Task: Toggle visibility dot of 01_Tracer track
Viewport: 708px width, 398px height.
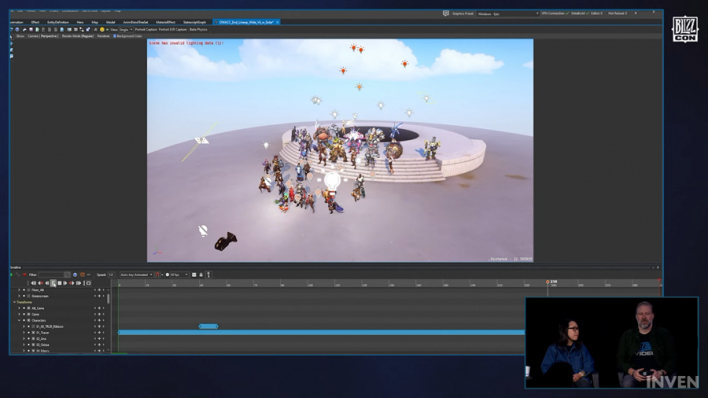Action: (x=28, y=332)
